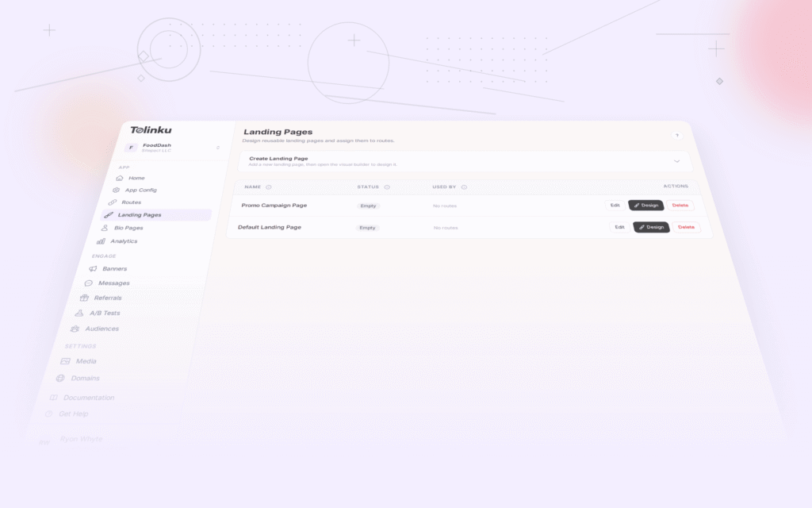Screen dimensions: 812x508
Task: Click the Analytics bar chart icon
Action: coord(101,241)
